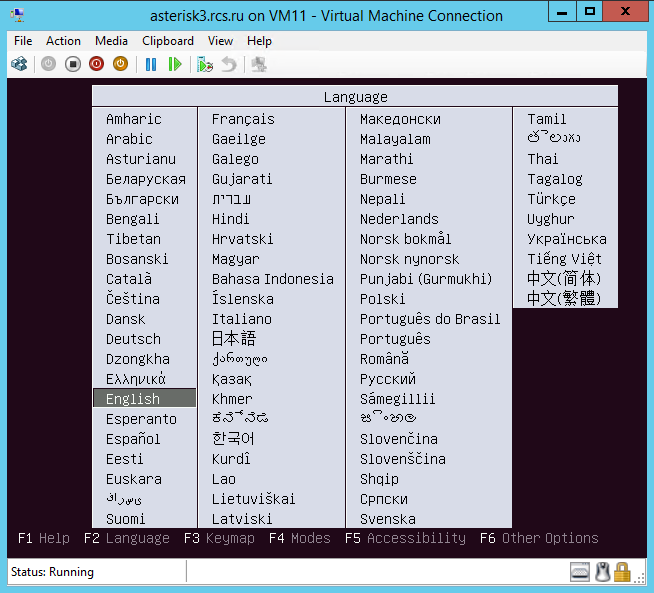
Task: Click the padlock icon in the status bar
Action: click(622, 572)
